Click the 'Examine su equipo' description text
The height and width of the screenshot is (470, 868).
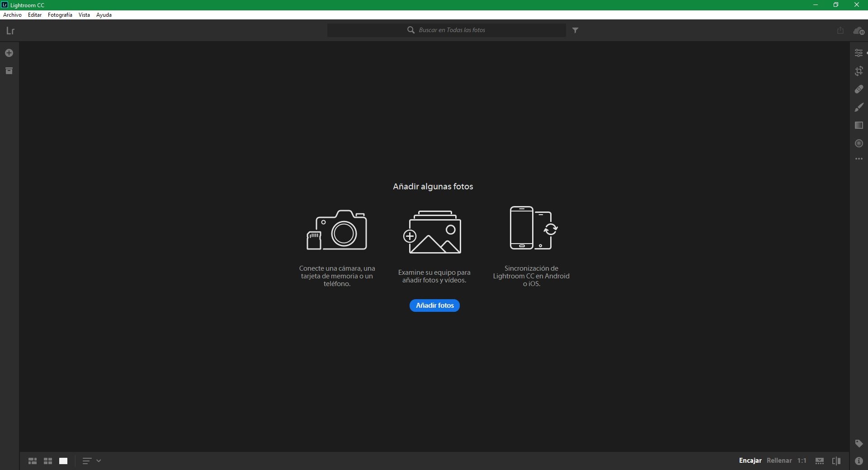click(x=434, y=276)
